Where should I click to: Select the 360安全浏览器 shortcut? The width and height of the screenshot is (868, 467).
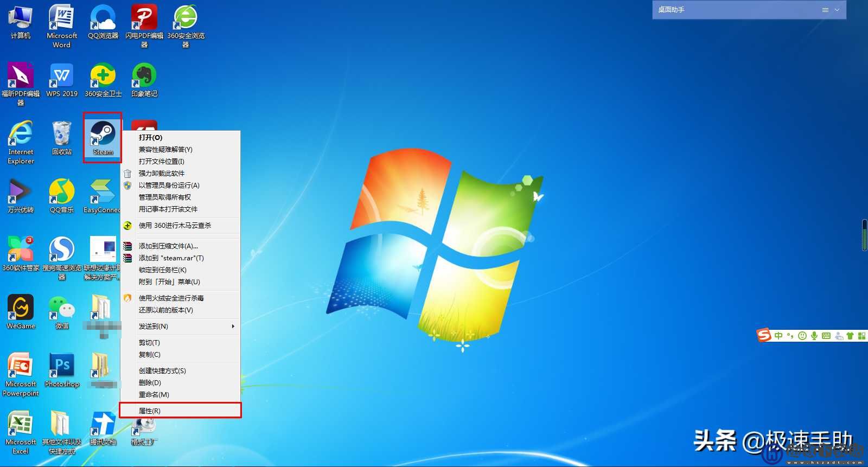[x=186, y=27]
